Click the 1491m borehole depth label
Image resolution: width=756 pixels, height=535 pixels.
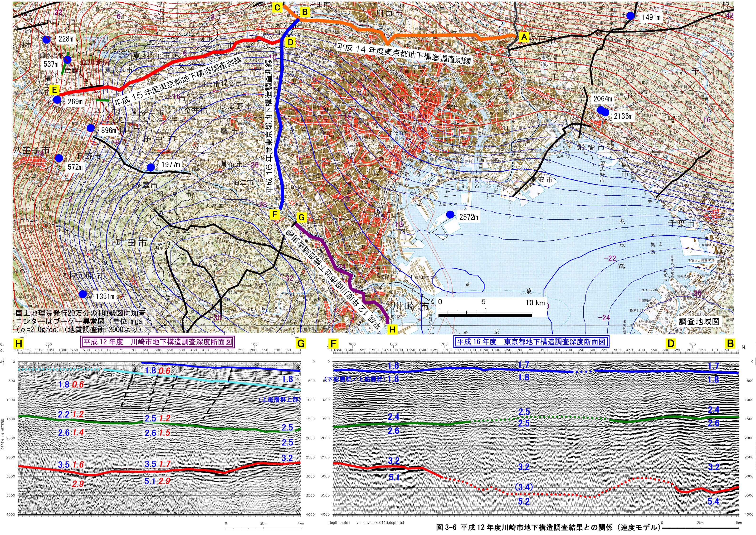point(651,17)
